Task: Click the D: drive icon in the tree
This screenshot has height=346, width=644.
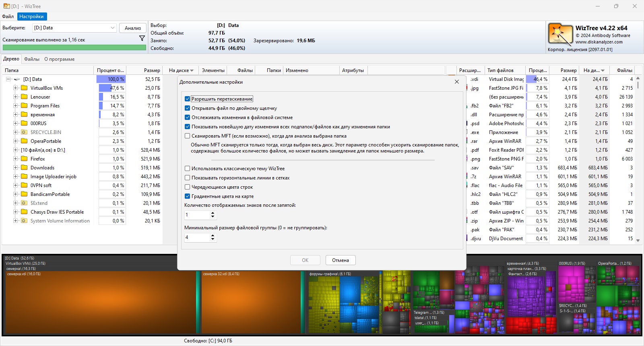Action: pyautogui.click(x=17, y=79)
